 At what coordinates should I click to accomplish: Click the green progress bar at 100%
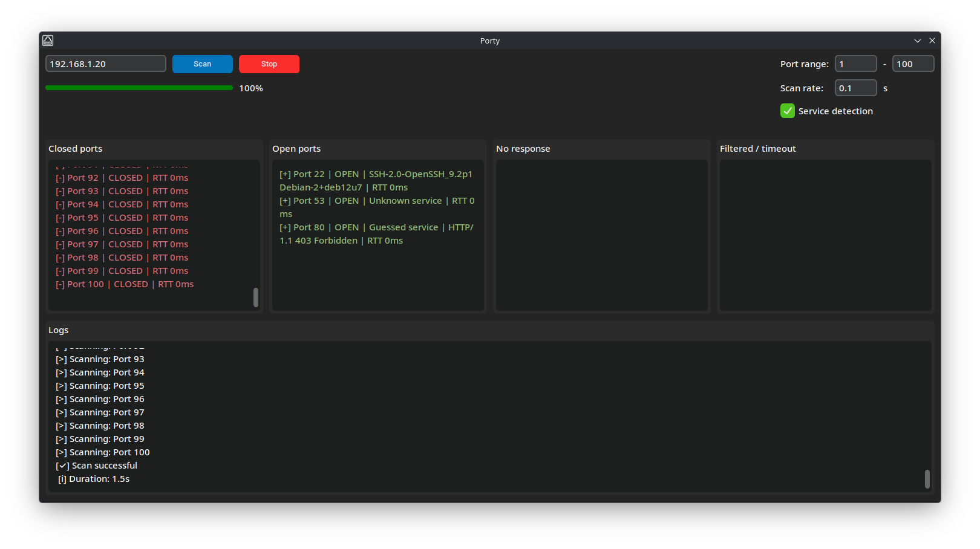[x=139, y=87]
